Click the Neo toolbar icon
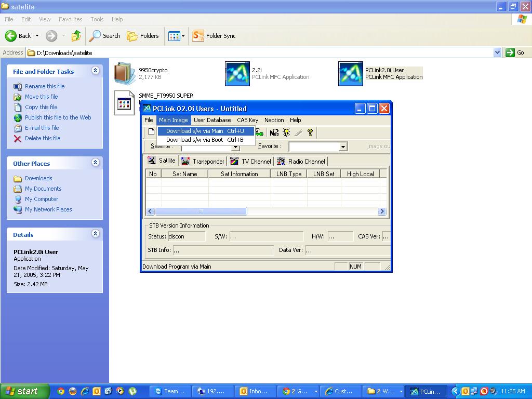 coord(274,132)
